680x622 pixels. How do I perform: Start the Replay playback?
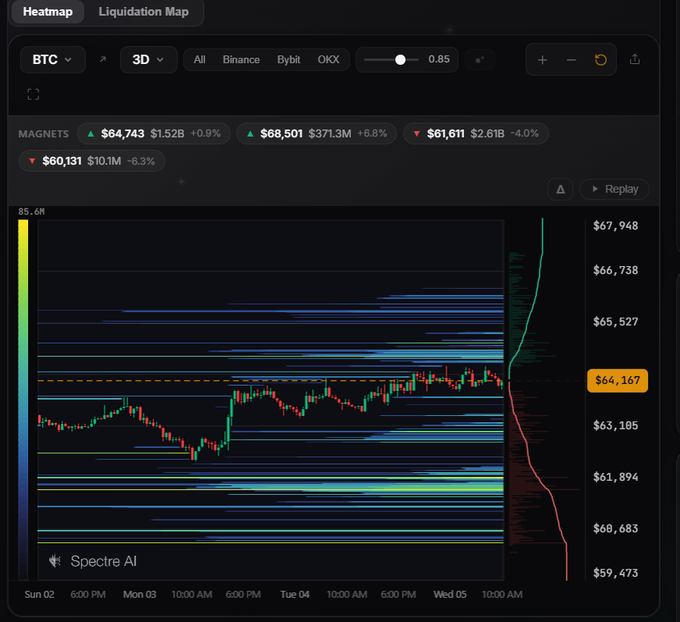615,189
